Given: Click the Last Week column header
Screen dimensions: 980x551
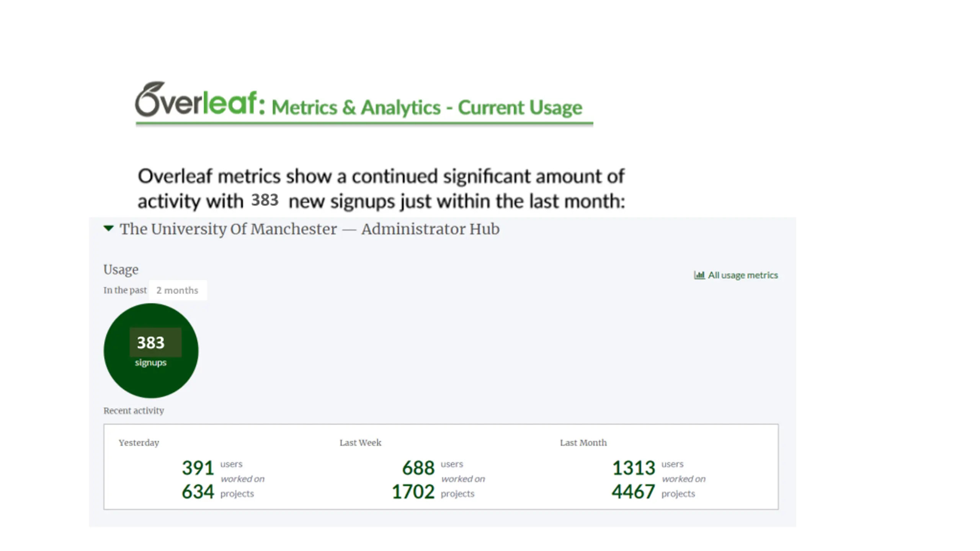Looking at the screenshot, I should pos(360,443).
